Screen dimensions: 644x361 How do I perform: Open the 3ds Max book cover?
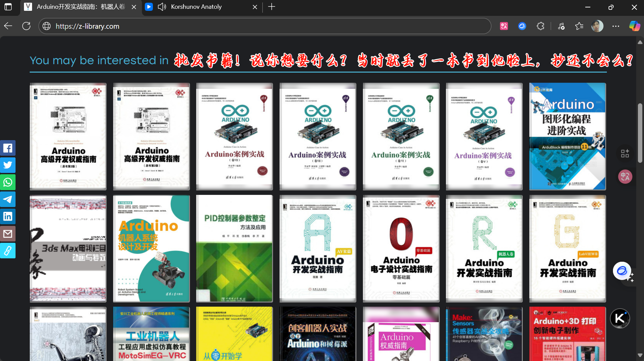click(68, 249)
